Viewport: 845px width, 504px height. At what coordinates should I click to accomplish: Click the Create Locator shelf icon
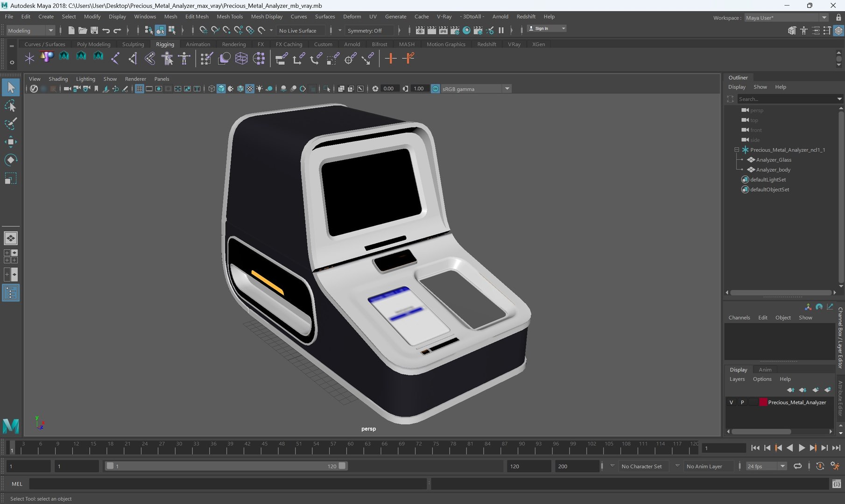30,58
